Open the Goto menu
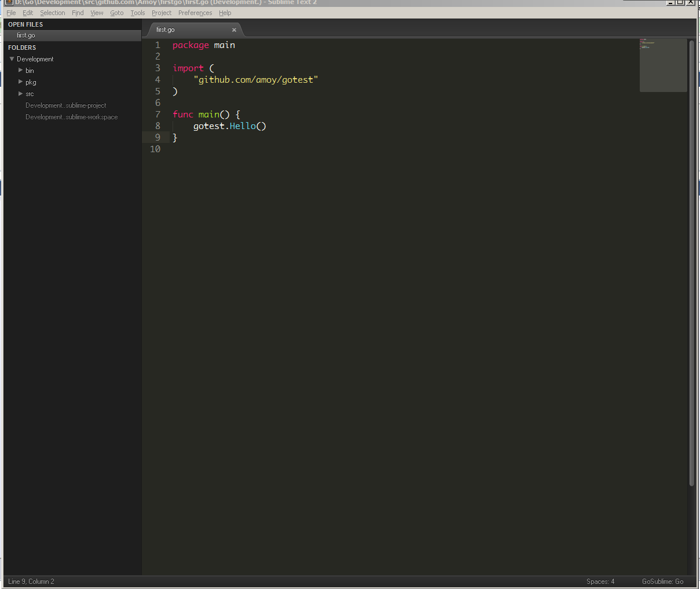 click(117, 13)
